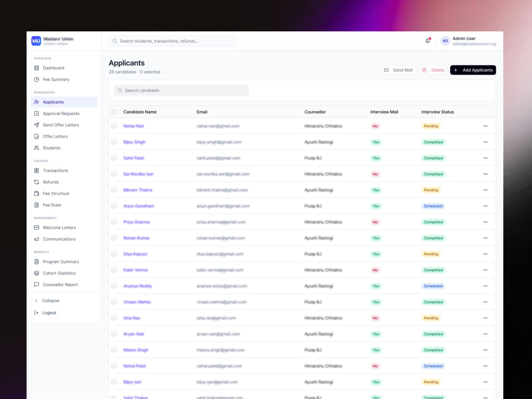Click the Dashboard grid icon

[x=37, y=68]
